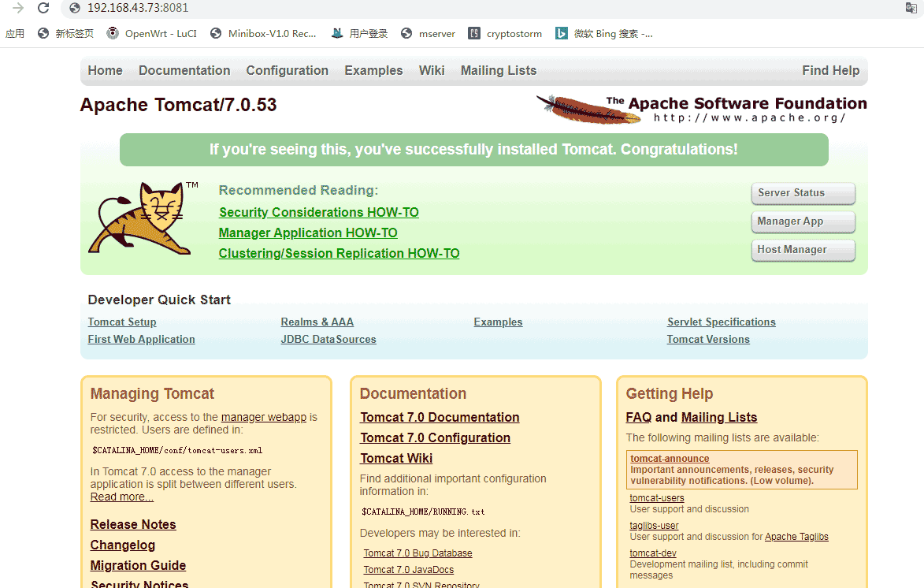This screenshot has height=588, width=924.
Task: Click the Host Manager button
Action: [x=803, y=250]
